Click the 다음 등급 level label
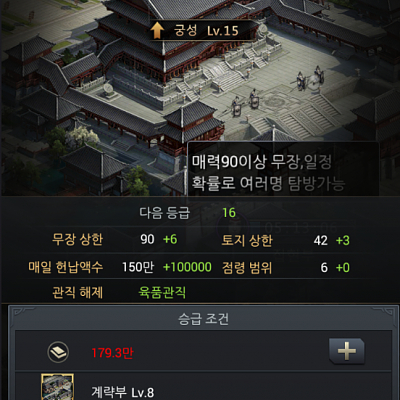This screenshot has height=400, width=400. [164, 212]
